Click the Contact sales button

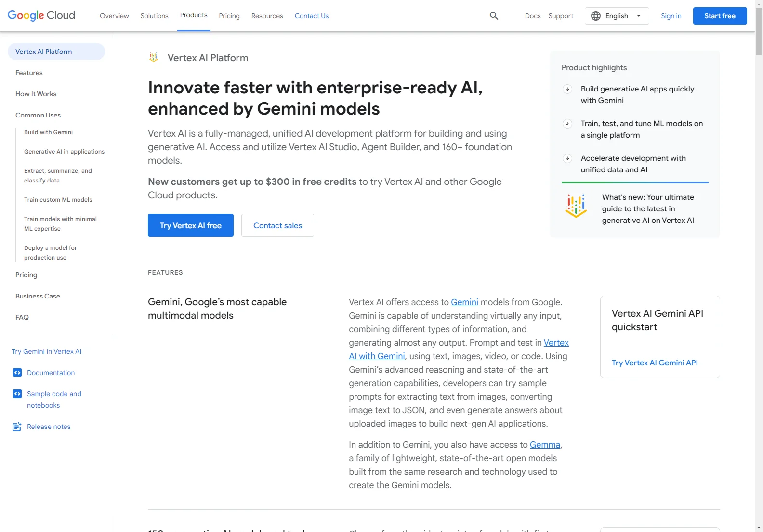point(277,225)
